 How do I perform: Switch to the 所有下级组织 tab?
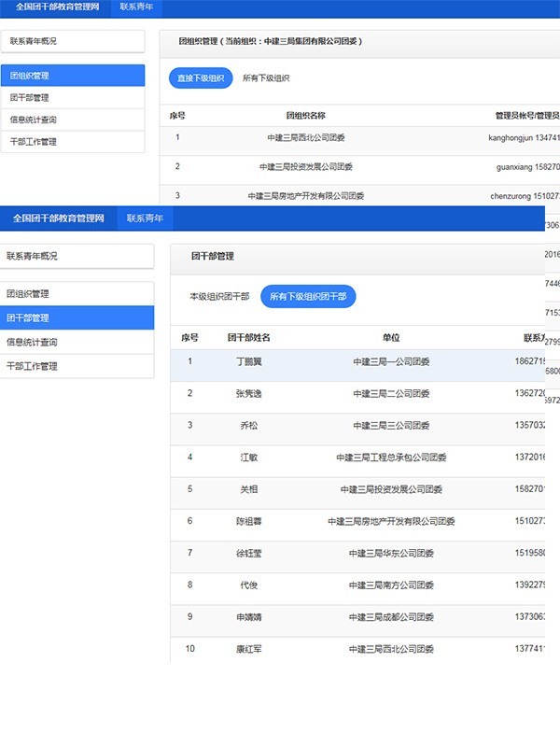coord(266,78)
